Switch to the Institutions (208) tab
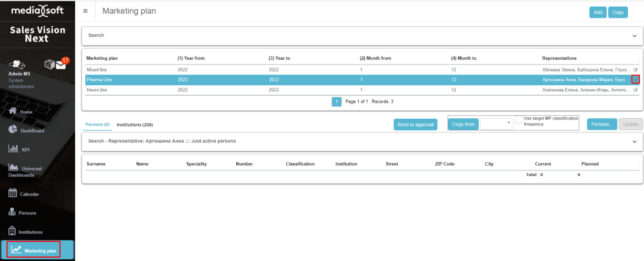 pyautogui.click(x=135, y=125)
